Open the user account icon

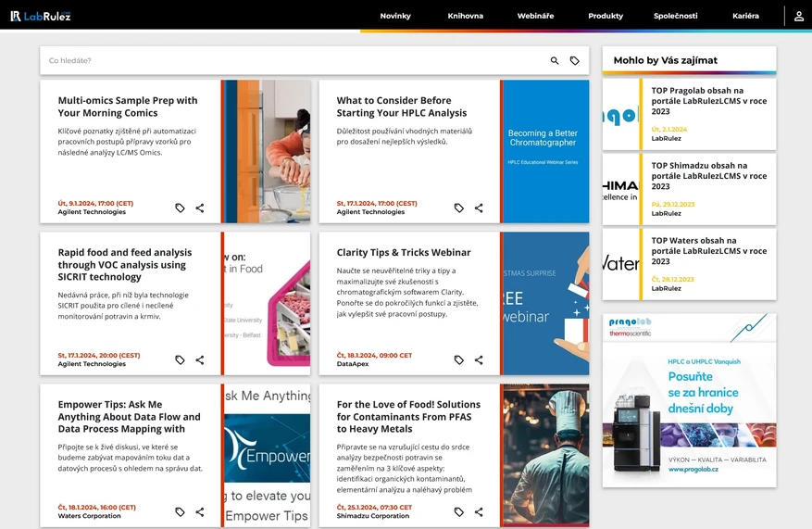(x=798, y=16)
